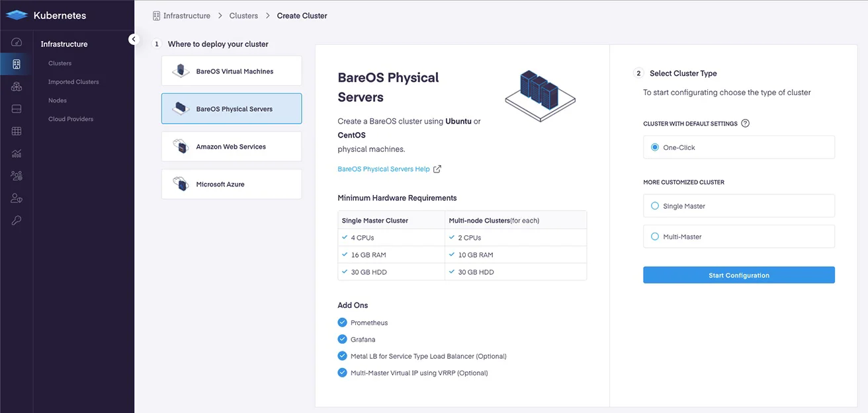Select the Multi-Master cluster type
The height and width of the screenshot is (413, 868).
(739, 237)
